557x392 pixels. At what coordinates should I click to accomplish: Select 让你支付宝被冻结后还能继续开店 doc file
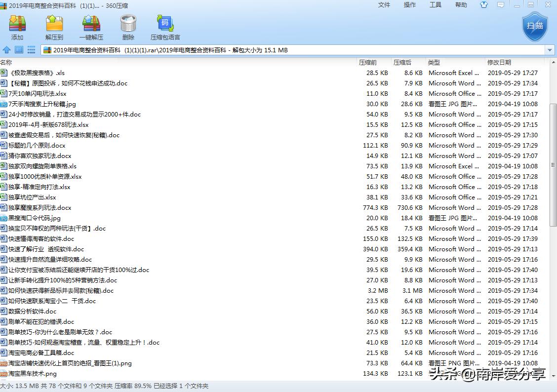pyautogui.click(x=79, y=270)
